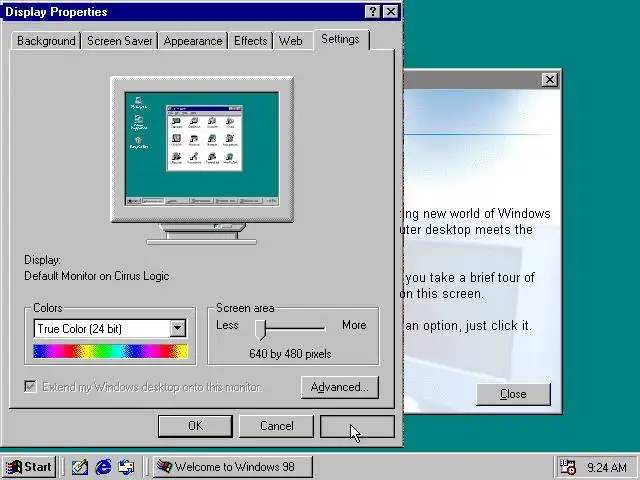Image resolution: width=640 pixels, height=480 pixels.
Task: Switch to the Appearance tab
Action: pyautogui.click(x=193, y=41)
